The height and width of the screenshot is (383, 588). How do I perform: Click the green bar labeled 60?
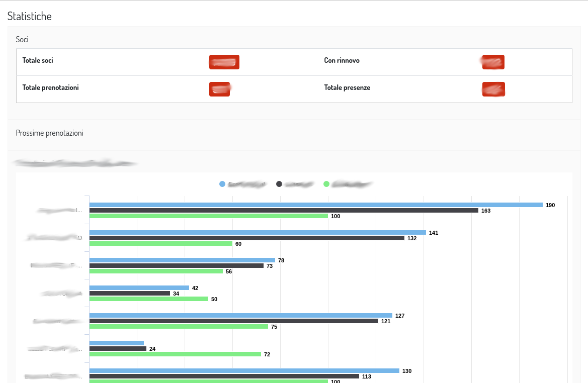[x=161, y=244]
